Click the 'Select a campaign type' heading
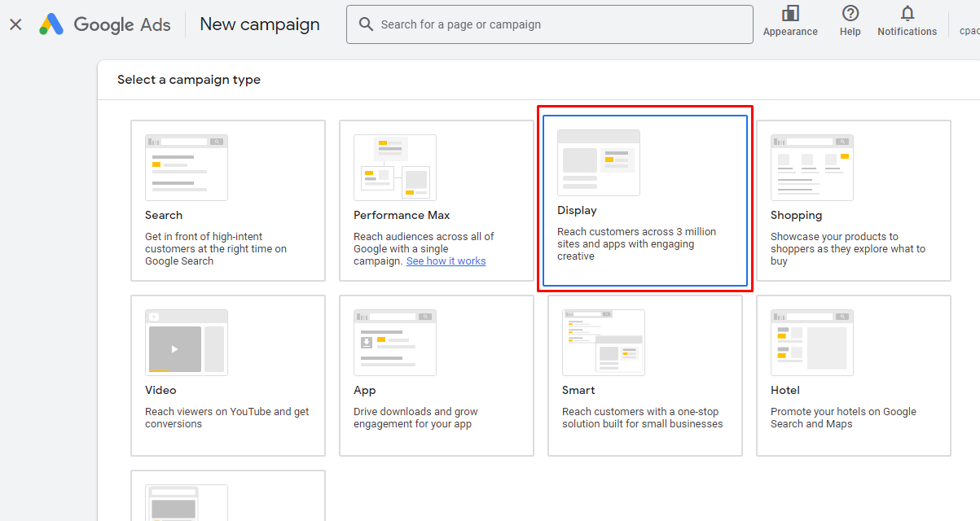 tap(189, 80)
